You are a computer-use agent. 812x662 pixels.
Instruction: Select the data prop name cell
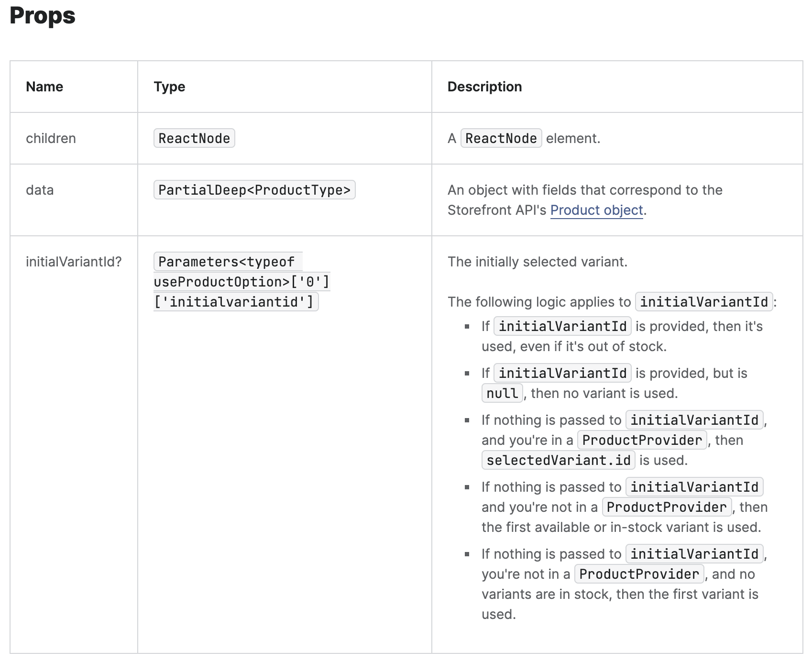pos(40,190)
